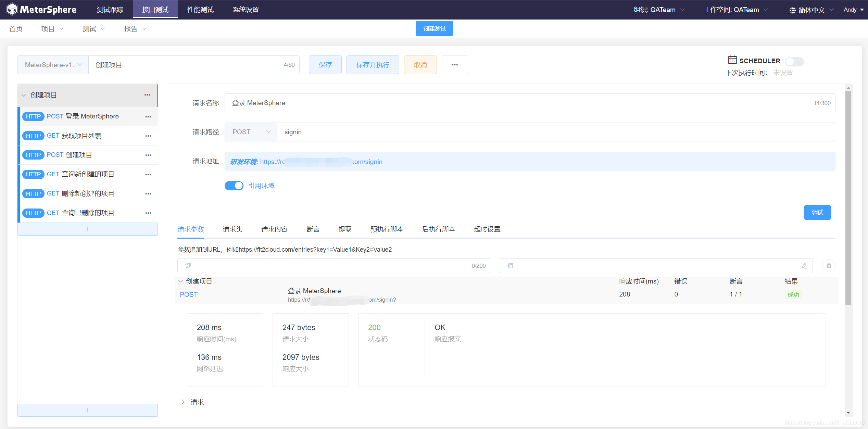Expand the 请求 details section
868x429 pixels.
183,402
